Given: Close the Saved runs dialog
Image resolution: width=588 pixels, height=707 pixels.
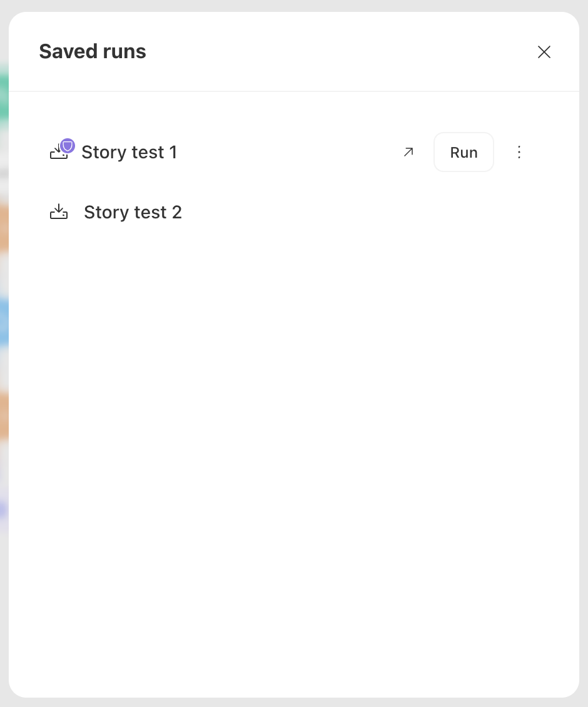Looking at the screenshot, I should [x=544, y=52].
